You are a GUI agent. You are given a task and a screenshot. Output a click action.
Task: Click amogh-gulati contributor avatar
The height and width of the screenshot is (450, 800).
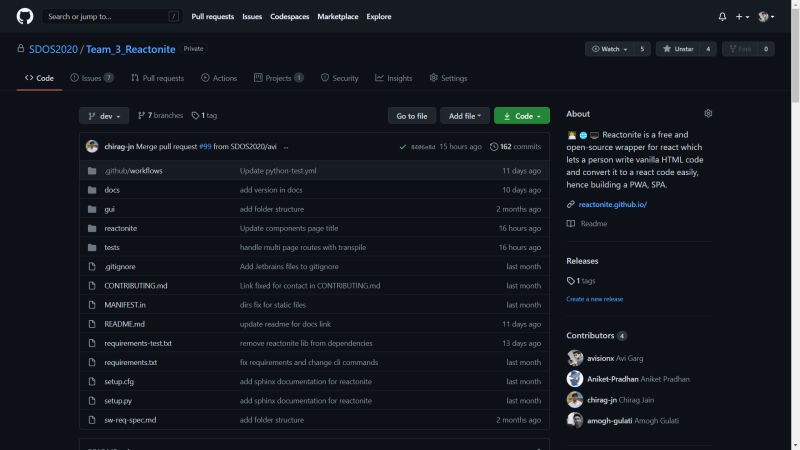tap(574, 420)
